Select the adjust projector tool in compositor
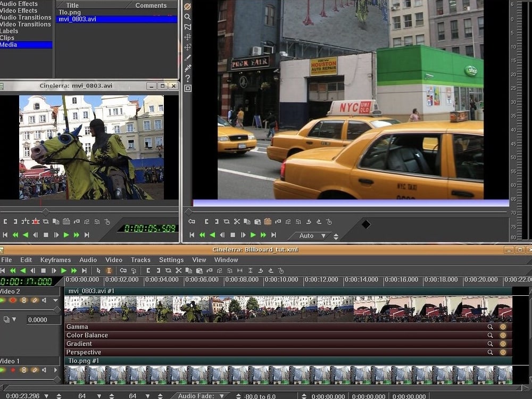Screen dimensions: 532x399 click(187, 47)
